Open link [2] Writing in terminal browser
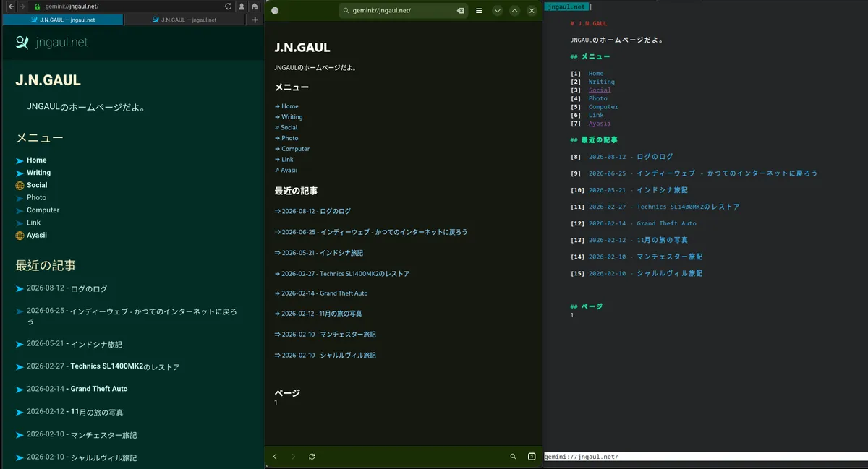868x469 pixels. (601, 82)
